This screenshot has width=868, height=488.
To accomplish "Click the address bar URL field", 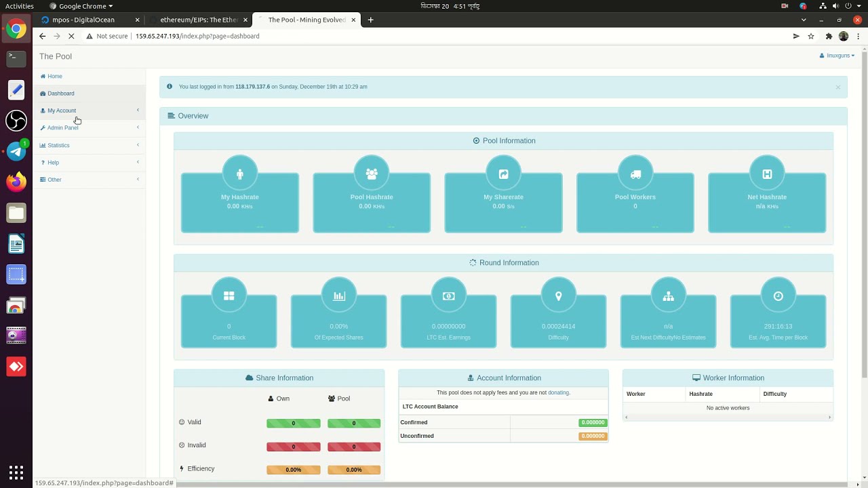I will [448, 36].
